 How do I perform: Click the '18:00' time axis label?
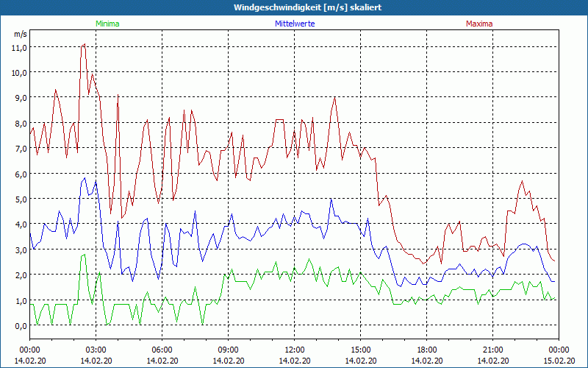427,350
